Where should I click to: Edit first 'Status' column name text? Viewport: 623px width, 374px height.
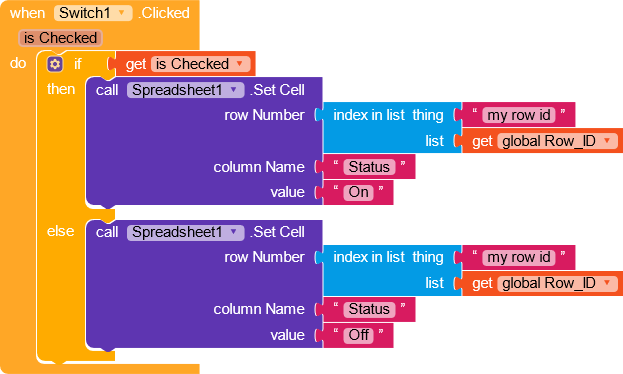click(369, 167)
